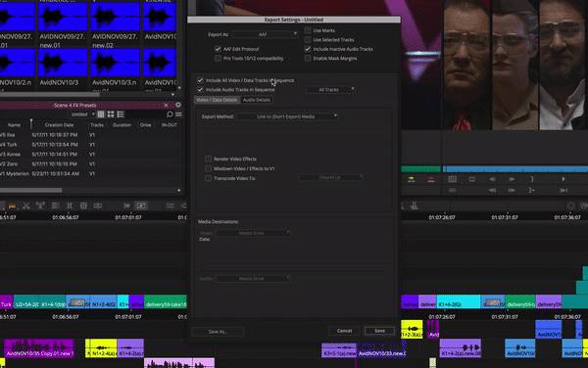Select the Video / Data Details tab
This screenshot has width=588, height=368.
[x=217, y=100]
